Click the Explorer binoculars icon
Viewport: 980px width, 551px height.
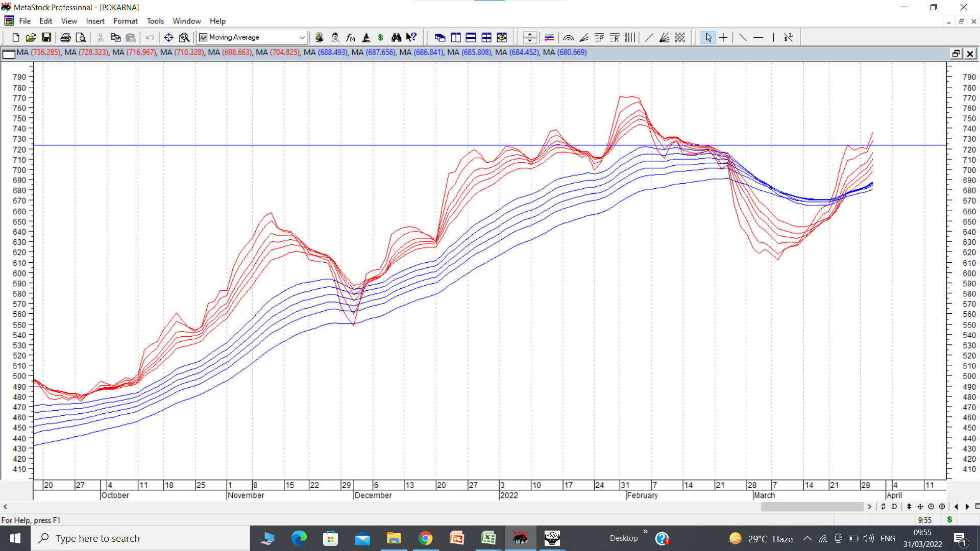tap(396, 37)
